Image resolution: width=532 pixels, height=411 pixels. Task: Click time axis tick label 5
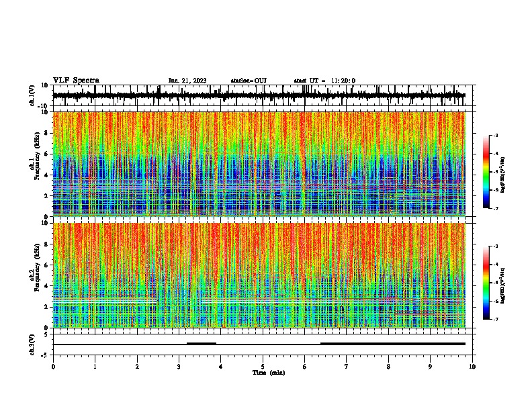(263, 367)
